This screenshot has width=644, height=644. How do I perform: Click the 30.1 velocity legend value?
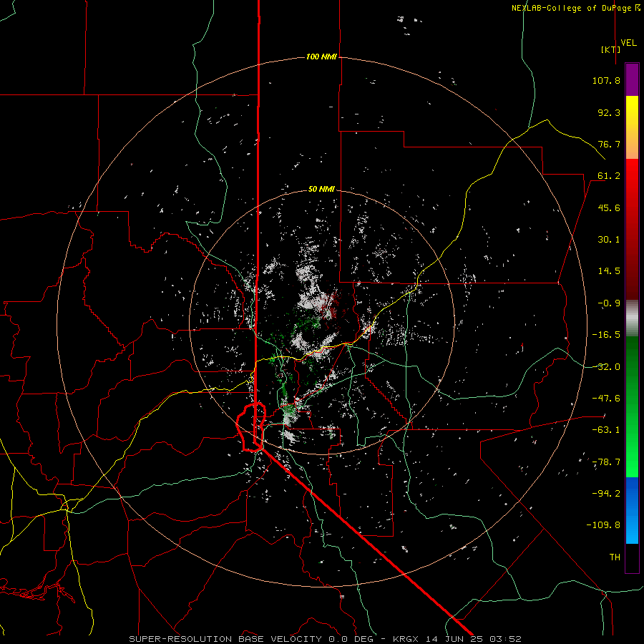[x=609, y=240]
